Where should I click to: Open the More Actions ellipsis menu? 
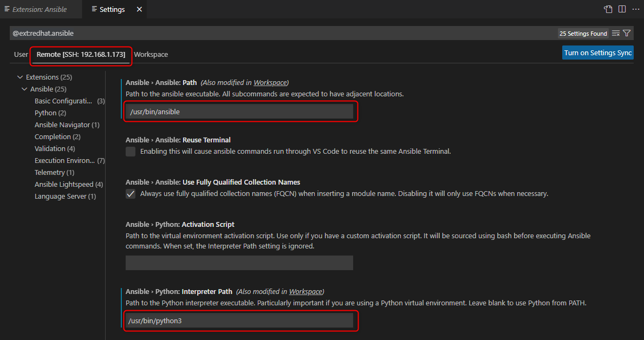pyautogui.click(x=636, y=9)
